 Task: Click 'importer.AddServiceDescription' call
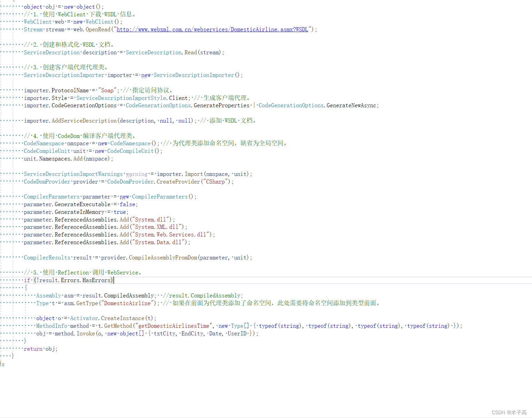point(70,121)
